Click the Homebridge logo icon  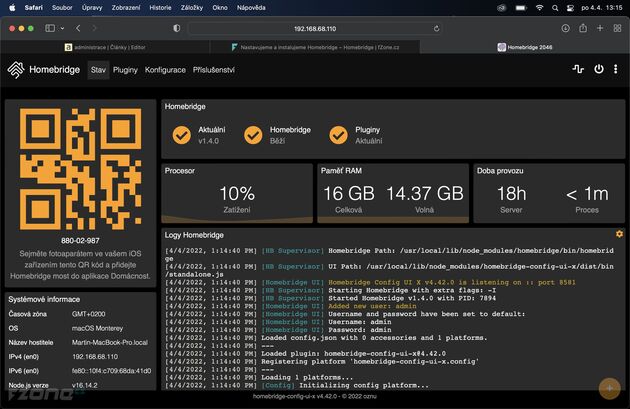tap(16, 70)
